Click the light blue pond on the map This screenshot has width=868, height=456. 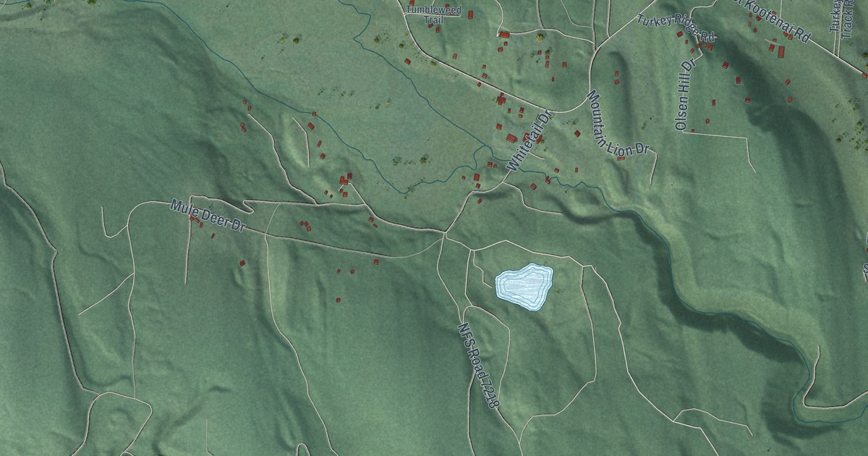pos(524,287)
